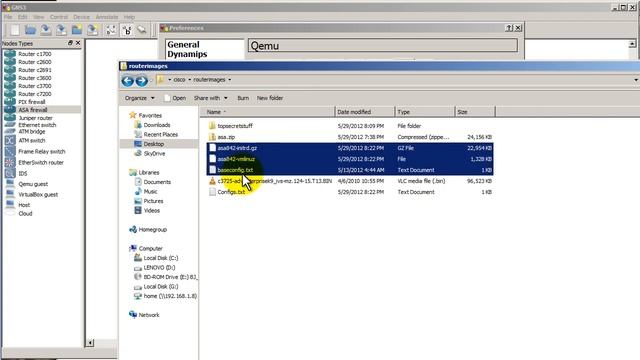Select ATM switch node icon
Image resolution: width=640 pixels, height=360 pixels.
(x=10, y=140)
